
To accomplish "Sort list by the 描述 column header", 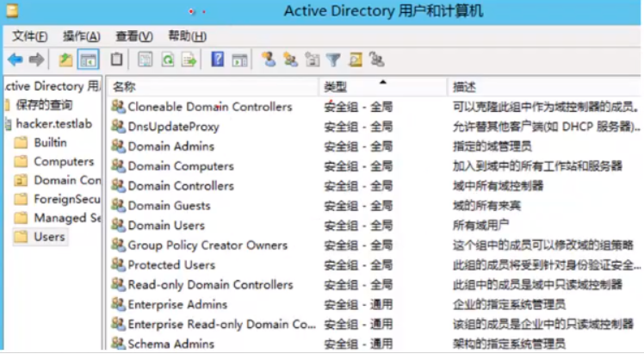I will (544, 87).
